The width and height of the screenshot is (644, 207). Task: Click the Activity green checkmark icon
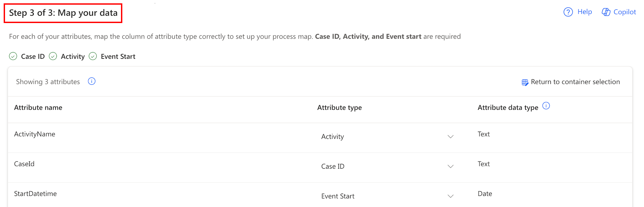point(53,56)
